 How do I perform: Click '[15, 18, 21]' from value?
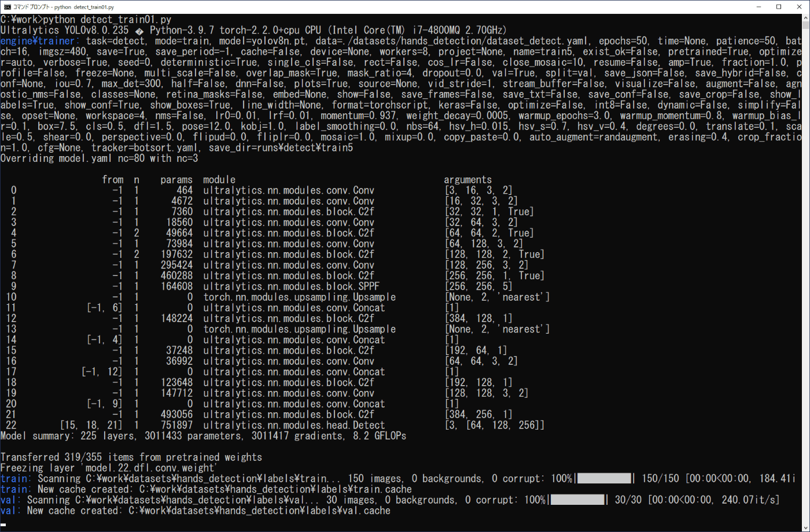tap(91, 425)
